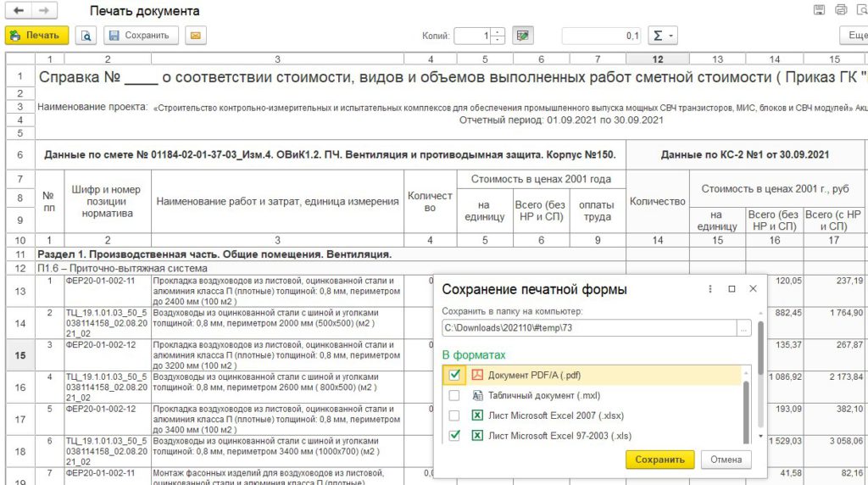Viewport: 868px width, 485px height.
Task: Select row header 11
Action: point(20,254)
